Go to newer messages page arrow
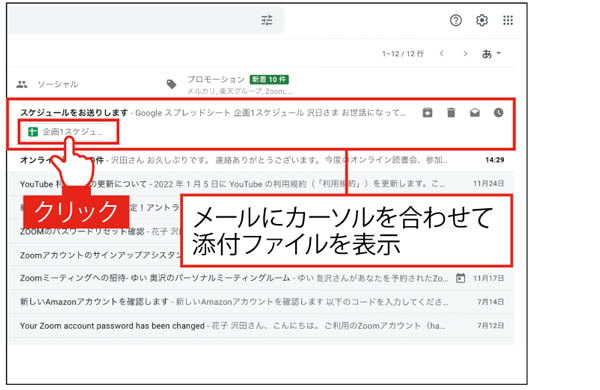600x390 pixels. (442, 54)
